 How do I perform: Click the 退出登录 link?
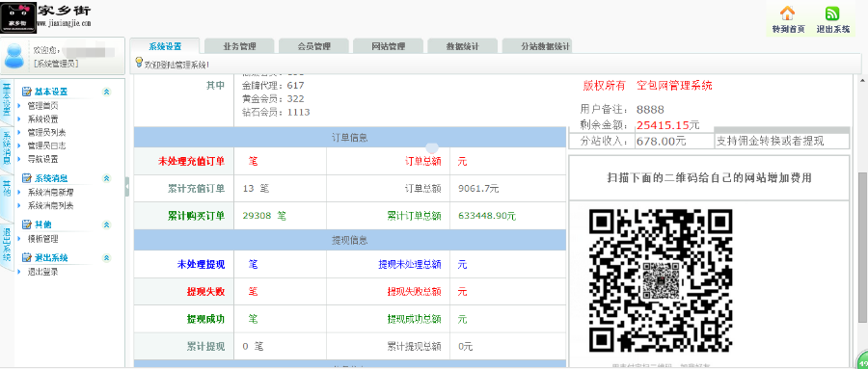[x=42, y=273]
